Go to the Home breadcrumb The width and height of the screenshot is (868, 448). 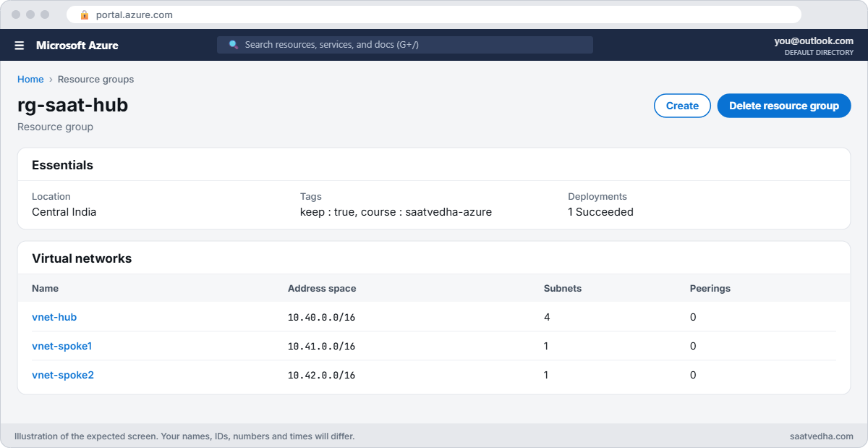[30, 80]
